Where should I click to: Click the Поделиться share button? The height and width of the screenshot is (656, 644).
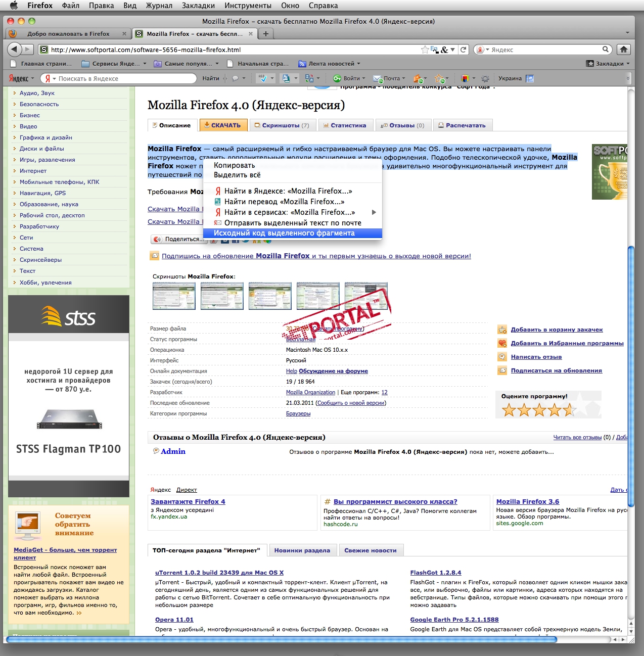pyautogui.click(x=178, y=239)
